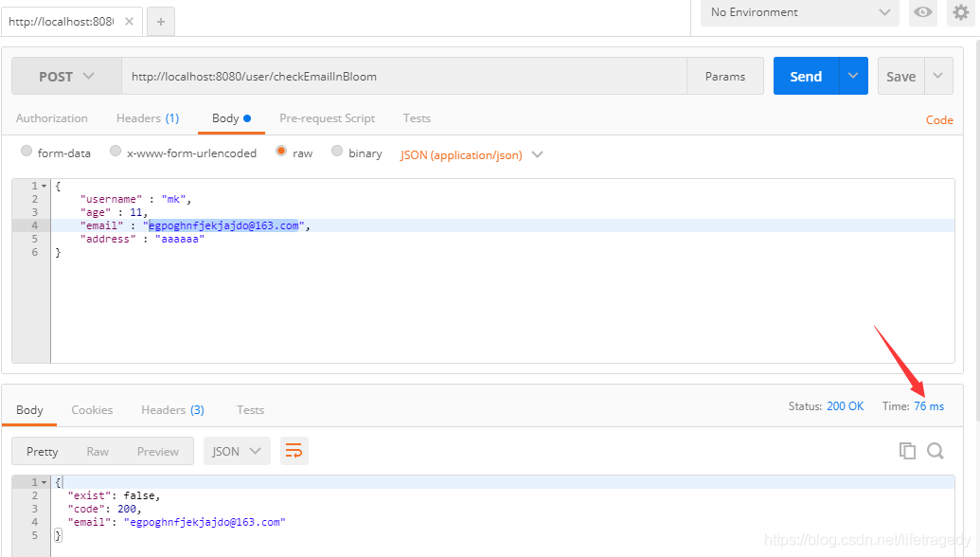Open a new request tab with plus
The height and width of the screenshot is (557, 980).
pyautogui.click(x=161, y=22)
